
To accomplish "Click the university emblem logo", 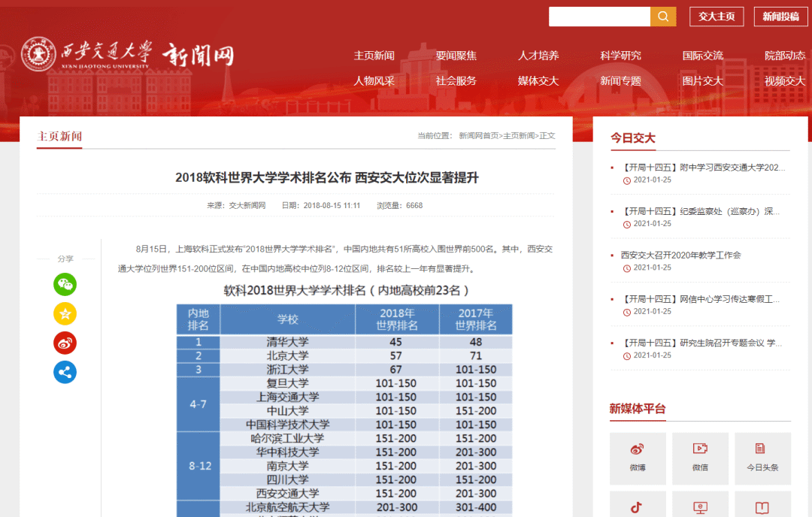I will [38, 54].
